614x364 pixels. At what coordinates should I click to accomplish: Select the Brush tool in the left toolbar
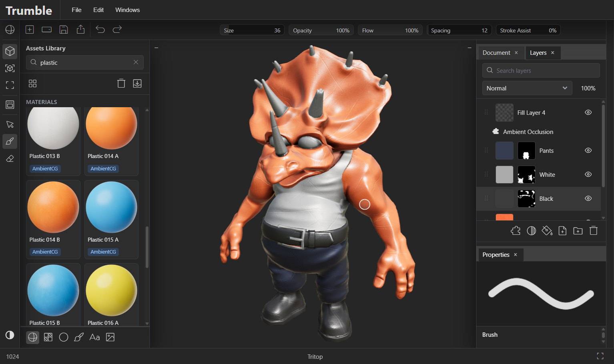[x=10, y=141]
